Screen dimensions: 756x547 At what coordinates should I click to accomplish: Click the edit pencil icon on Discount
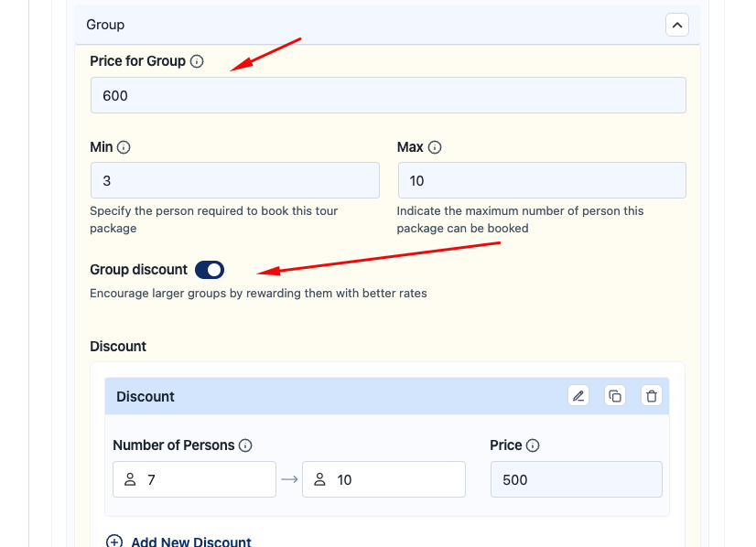coord(578,396)
